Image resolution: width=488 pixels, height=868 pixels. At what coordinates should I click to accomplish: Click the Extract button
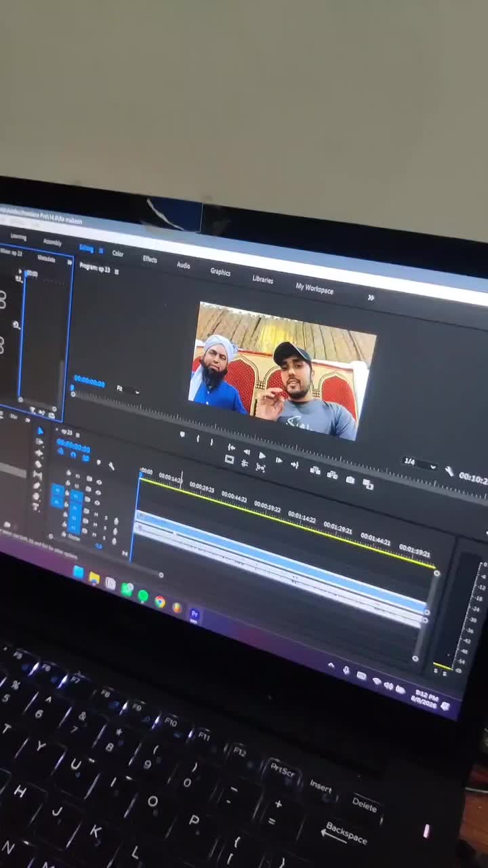332,475
